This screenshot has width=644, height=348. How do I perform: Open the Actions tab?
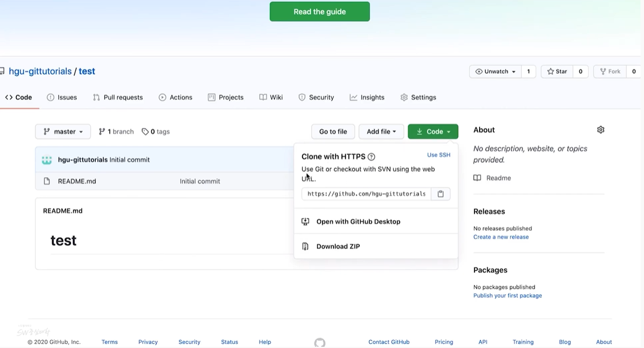point(175,97)
